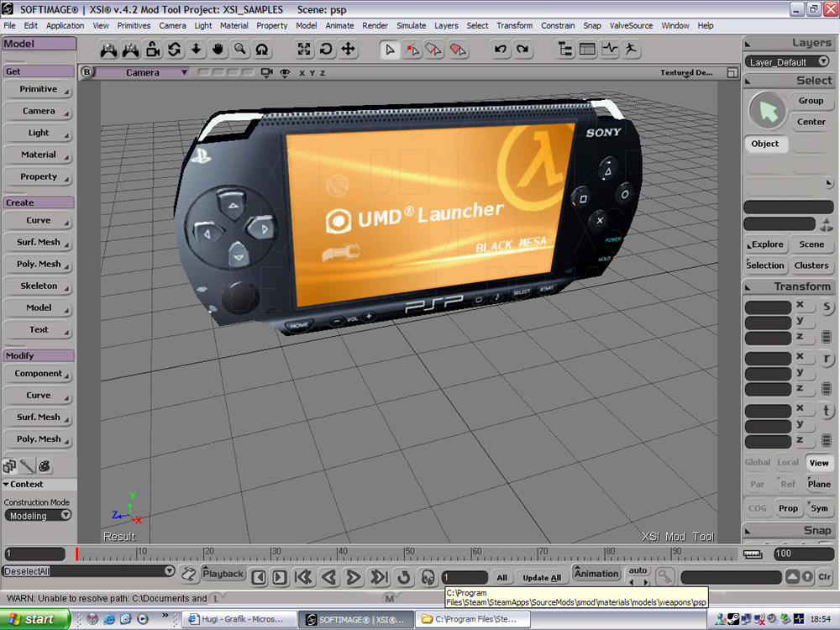This screenshot has height=630, width=840.
Task: Select the translate move-cross tool icon
Action: point(349,50)
